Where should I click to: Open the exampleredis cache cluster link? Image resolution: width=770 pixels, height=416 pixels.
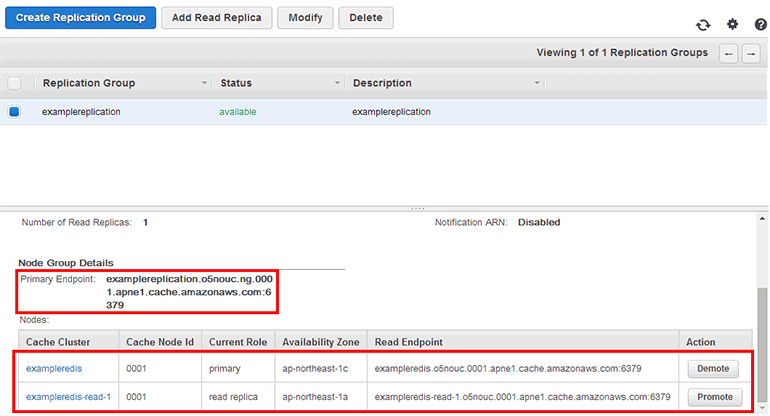tap(55, 369)
